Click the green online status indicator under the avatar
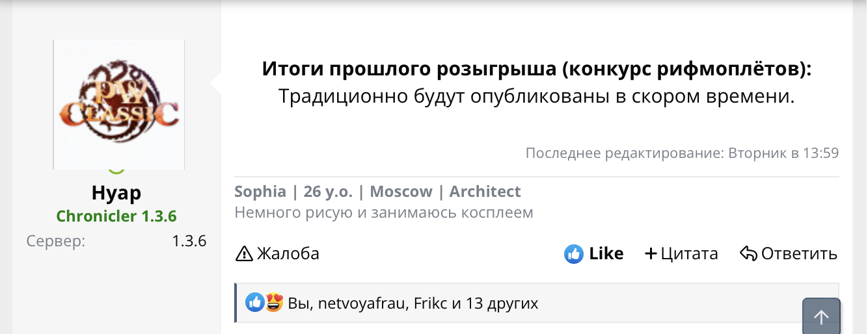 coord(116,170)
